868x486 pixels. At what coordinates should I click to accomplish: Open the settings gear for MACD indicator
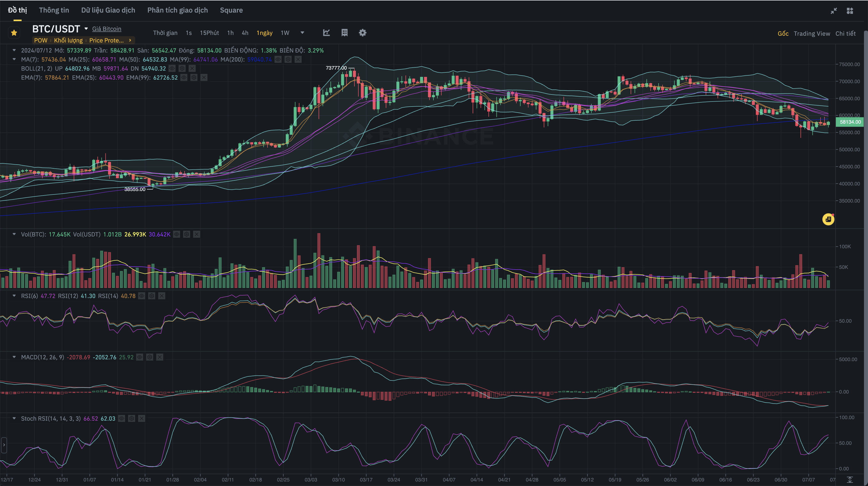(150, 357)
